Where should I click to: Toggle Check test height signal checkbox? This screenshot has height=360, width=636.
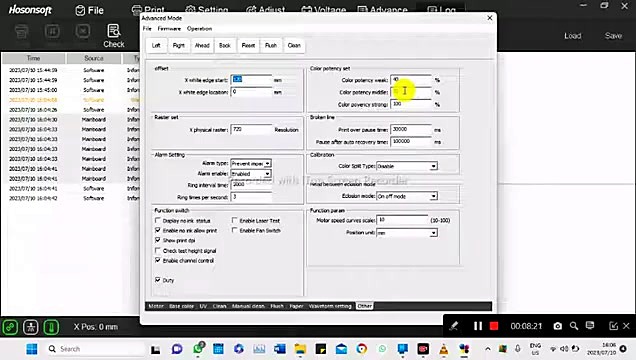(x=158, y=251)
